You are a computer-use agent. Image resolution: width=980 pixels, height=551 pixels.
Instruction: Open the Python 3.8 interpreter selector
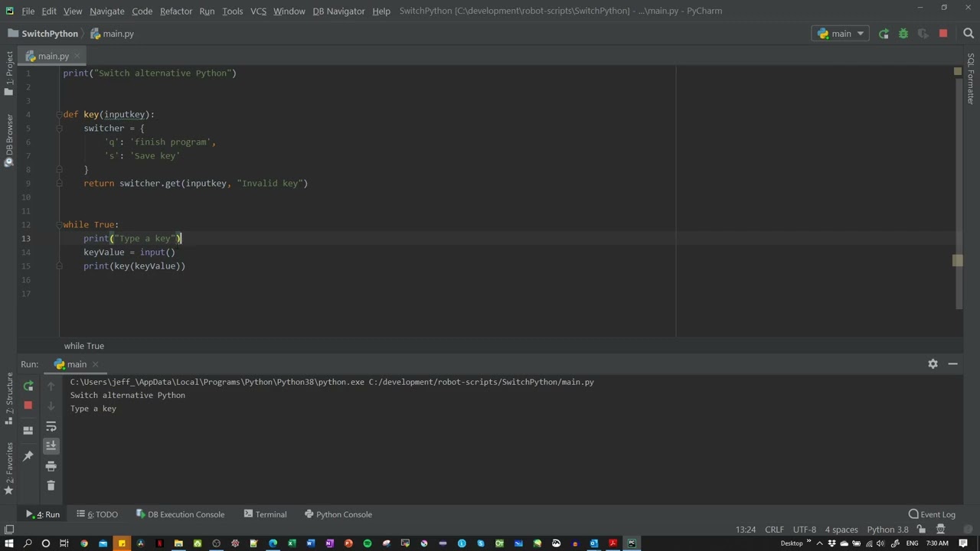887,530
